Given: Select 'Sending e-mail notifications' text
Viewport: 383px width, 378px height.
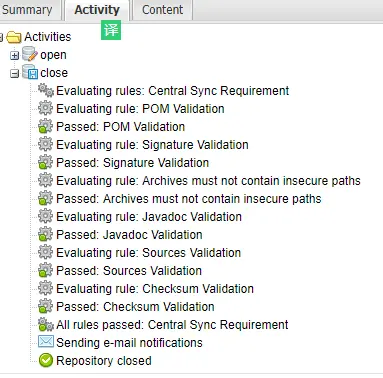Looking at the screenshot, I should (129, 343).
